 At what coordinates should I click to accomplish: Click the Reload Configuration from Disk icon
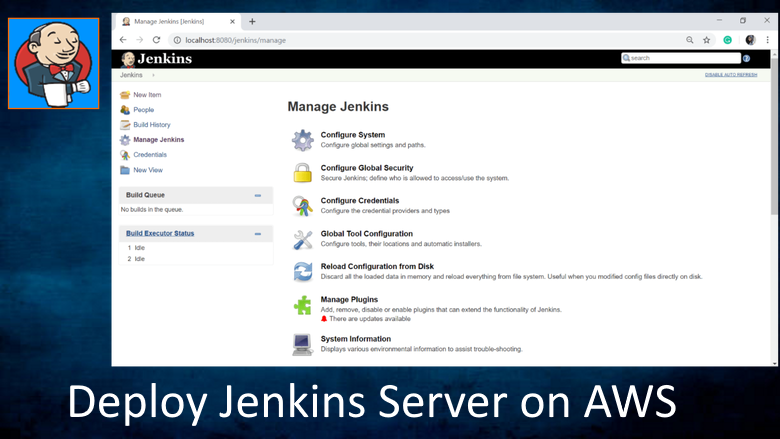(302, 272)
